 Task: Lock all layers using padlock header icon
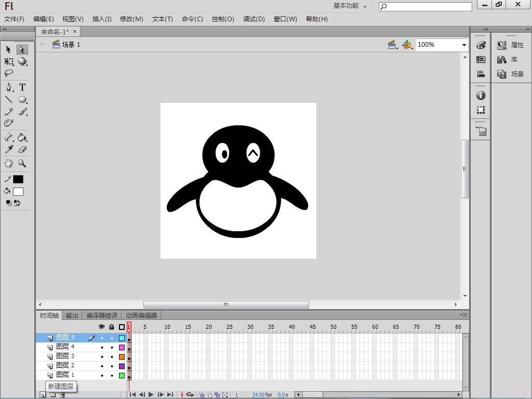tap(112, 327)
